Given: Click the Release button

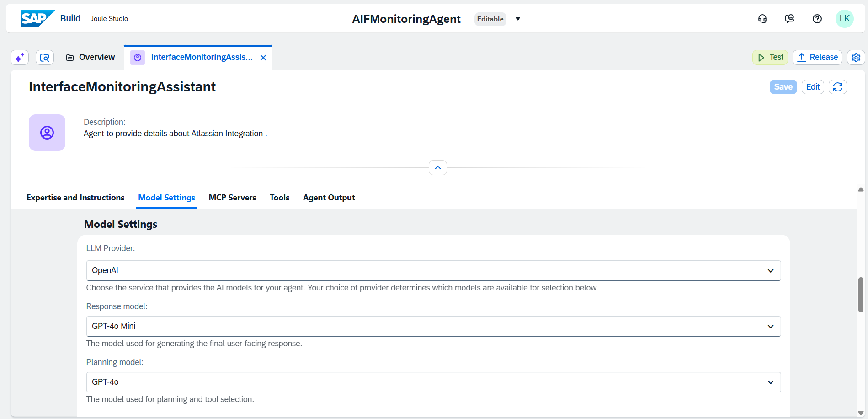Looking at the screenshot, I should click(x=817, y=58).
